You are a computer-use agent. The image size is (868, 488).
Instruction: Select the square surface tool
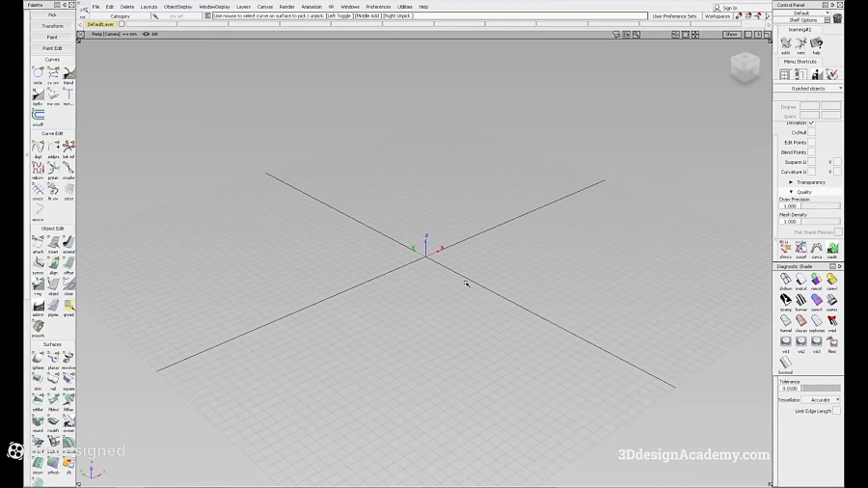point(68,379)
